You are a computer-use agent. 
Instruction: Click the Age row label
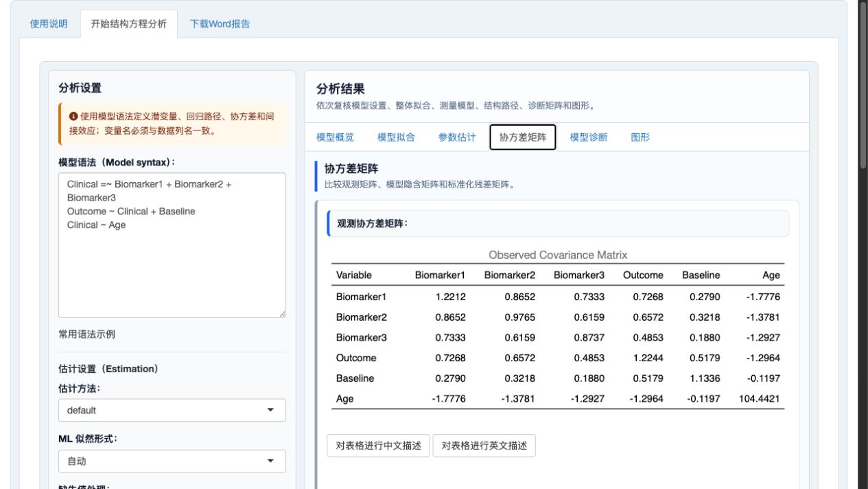345,399
